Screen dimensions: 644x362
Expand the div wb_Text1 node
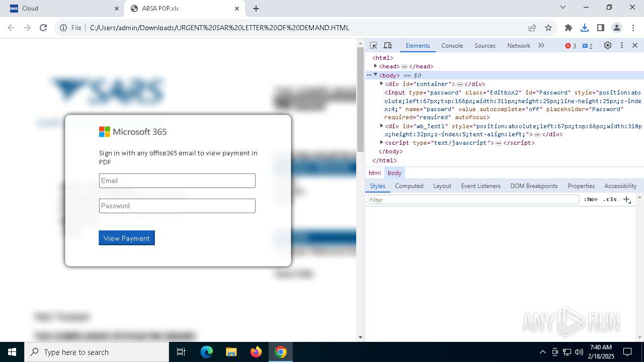(381, 126)
